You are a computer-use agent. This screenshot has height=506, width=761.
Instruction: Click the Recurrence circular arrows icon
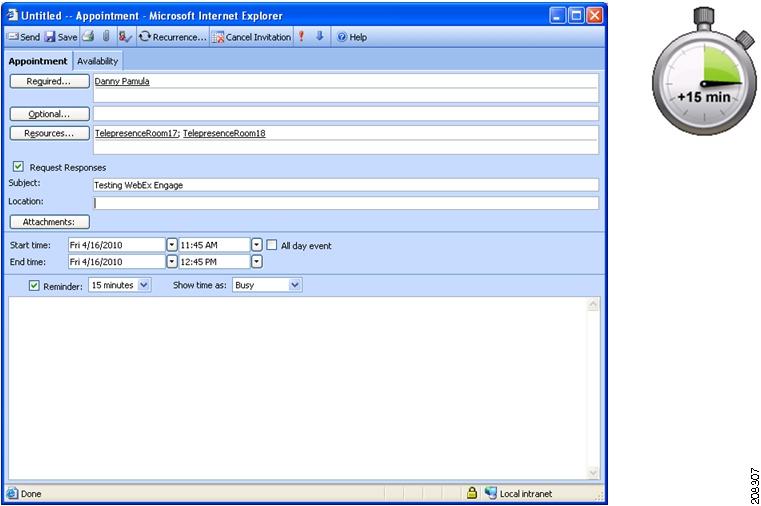pos(145,37)
